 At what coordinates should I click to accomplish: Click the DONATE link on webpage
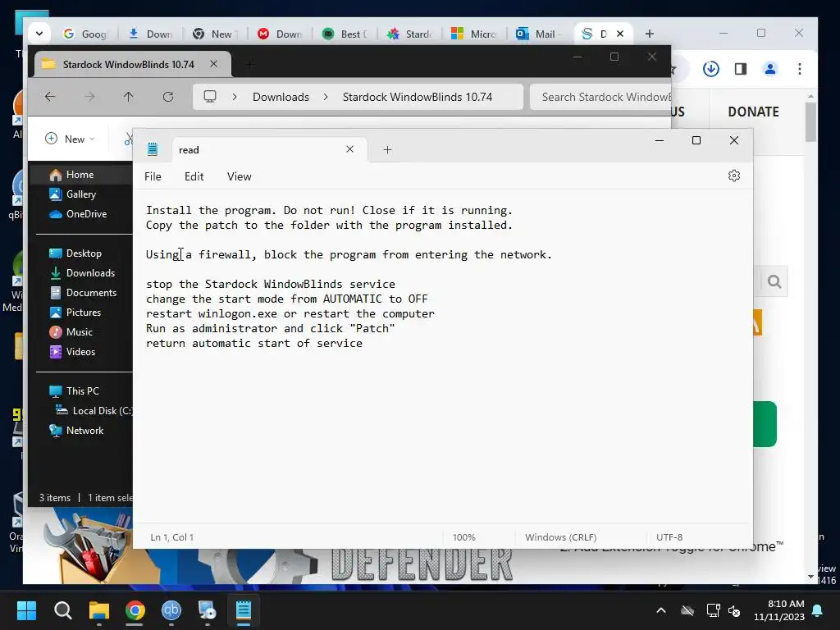753,112
